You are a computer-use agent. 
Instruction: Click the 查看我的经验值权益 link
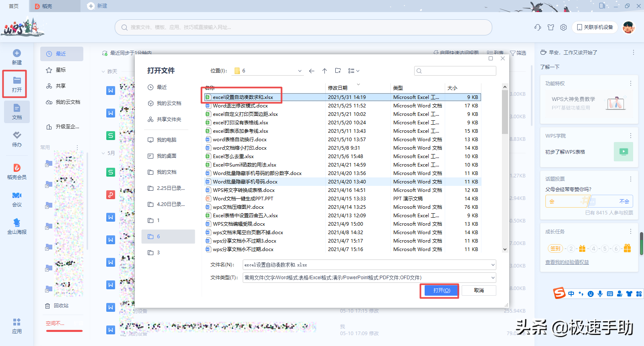tap(567, 262)
